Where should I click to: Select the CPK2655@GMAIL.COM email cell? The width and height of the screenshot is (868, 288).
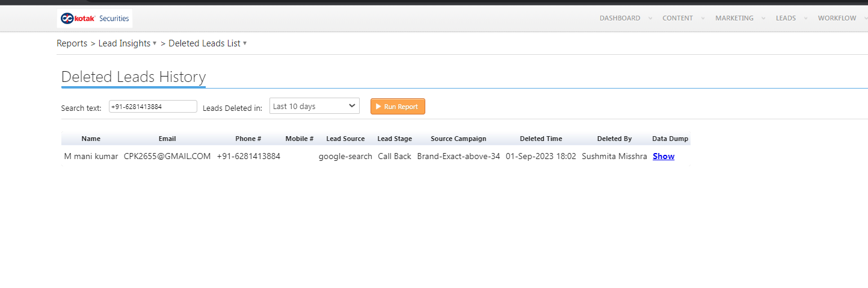coord(167,156)
